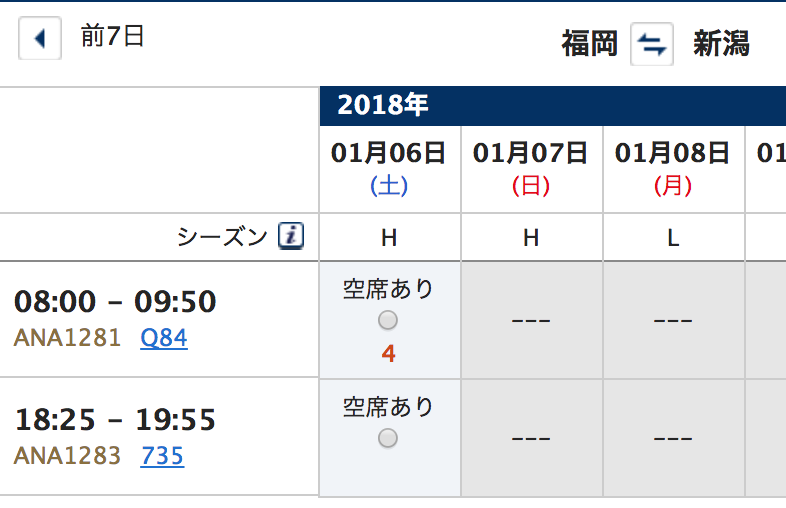
Task: Select the ANA1281 flight on 01月06日
Action: (387, 320)
